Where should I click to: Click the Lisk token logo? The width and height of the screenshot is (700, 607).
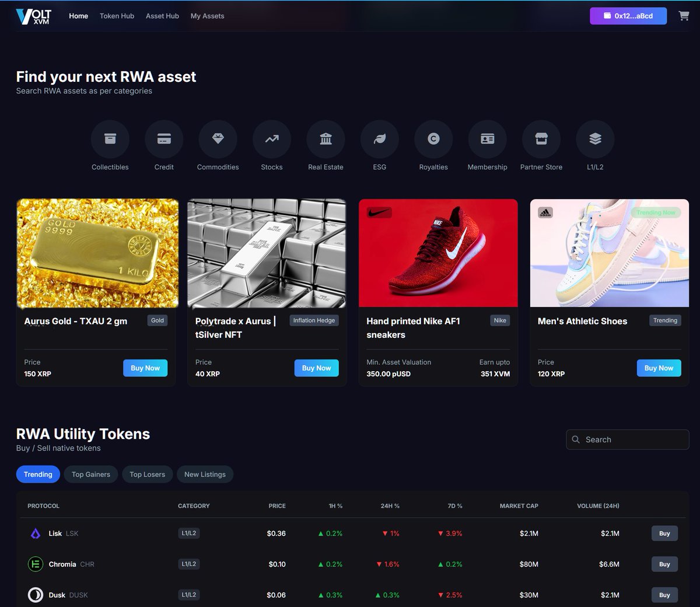[36, 533]
